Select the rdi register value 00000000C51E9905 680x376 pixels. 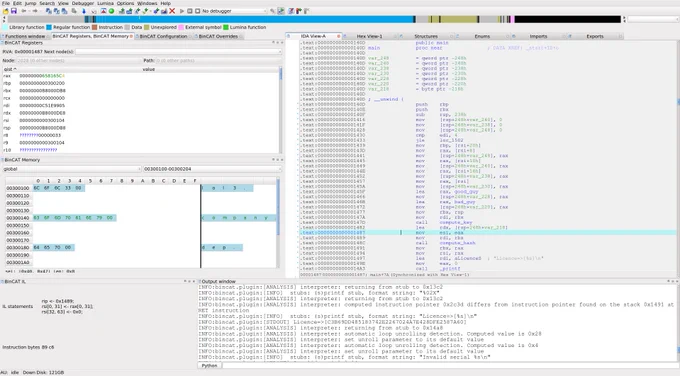click(x=42, y=105)
